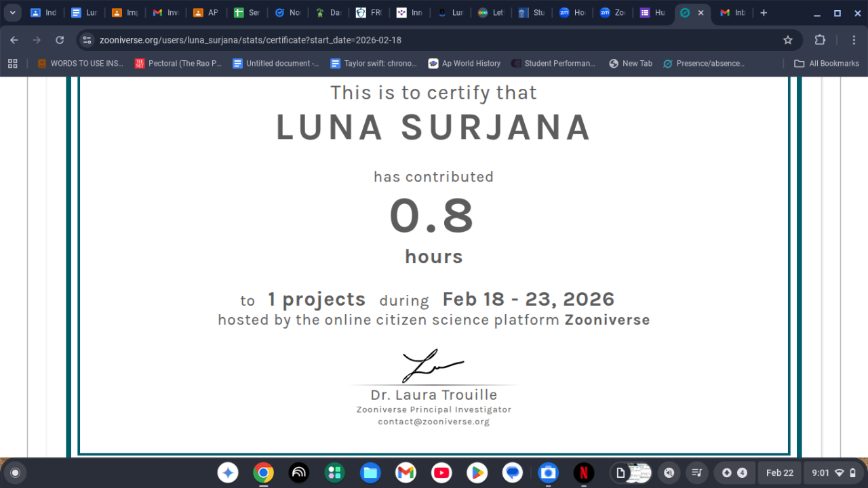Open the Gmail shelf icon
868x488 pixels.
coord(406,472)
